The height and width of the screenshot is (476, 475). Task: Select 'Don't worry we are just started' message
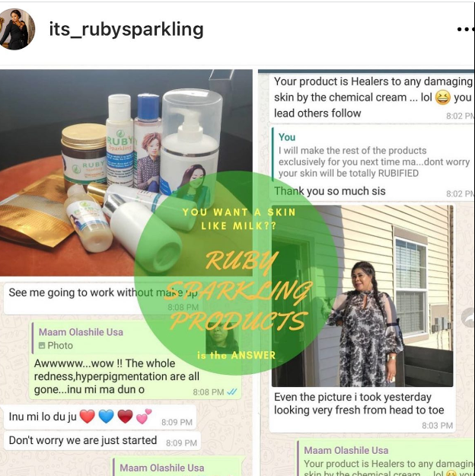[102, 440]
